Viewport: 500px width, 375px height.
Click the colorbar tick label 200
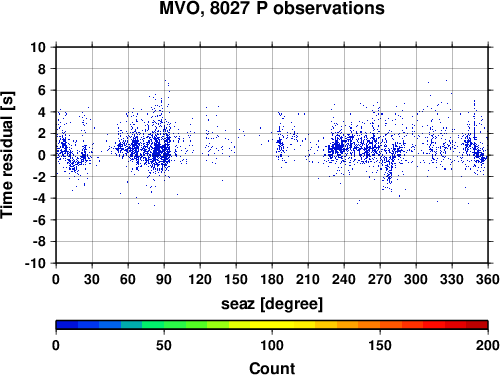(x=488, y=345)
